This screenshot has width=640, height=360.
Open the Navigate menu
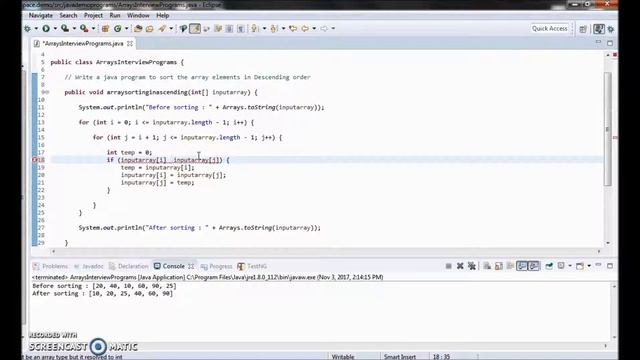pos(40,16)
